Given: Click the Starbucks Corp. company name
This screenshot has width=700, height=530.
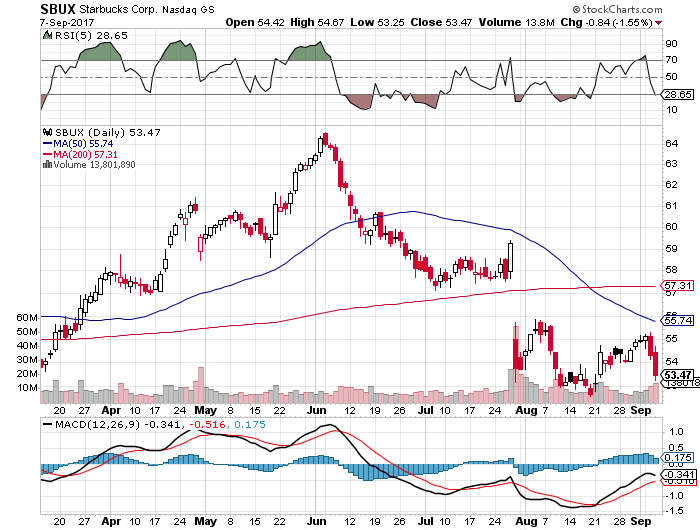Looking at the screenshot, I should (x=118, y=9).
